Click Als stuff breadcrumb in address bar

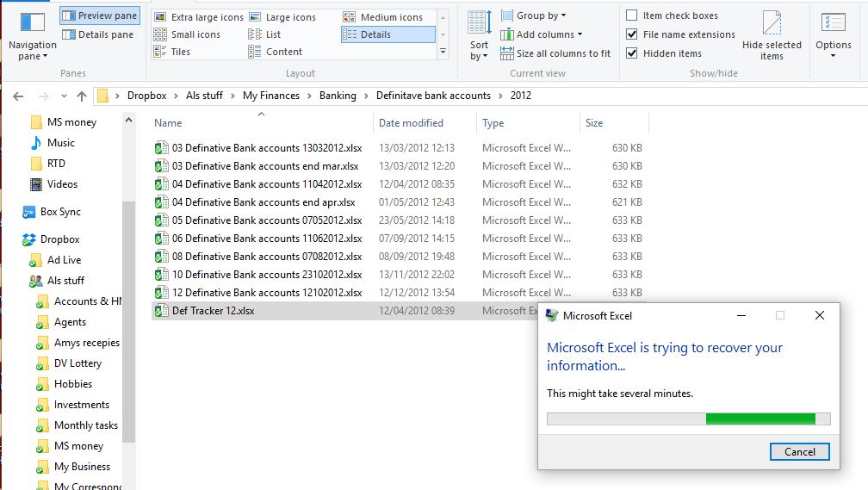204,96
